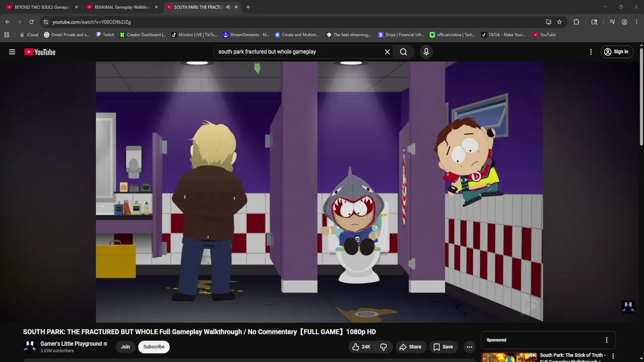The height and width of the screenshot is (362, 644).
Task: Click the youtube.com address bar URL
Action: 92,22
